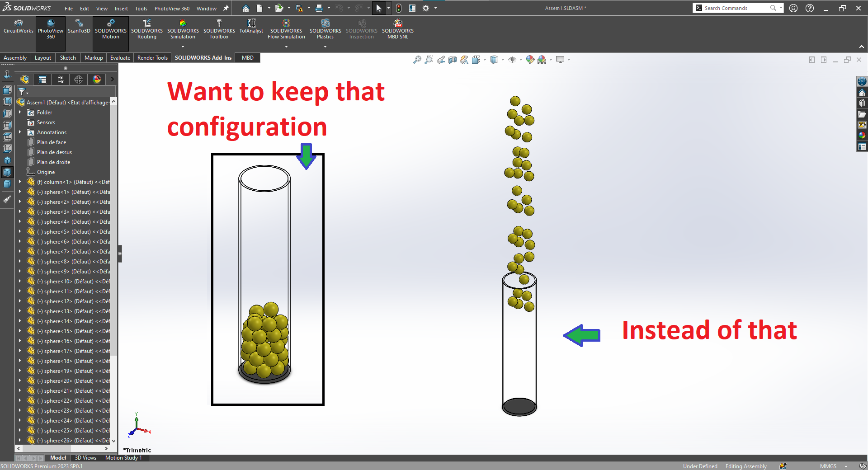Select the Zoom to Area tool

click(x=429, y=60)
